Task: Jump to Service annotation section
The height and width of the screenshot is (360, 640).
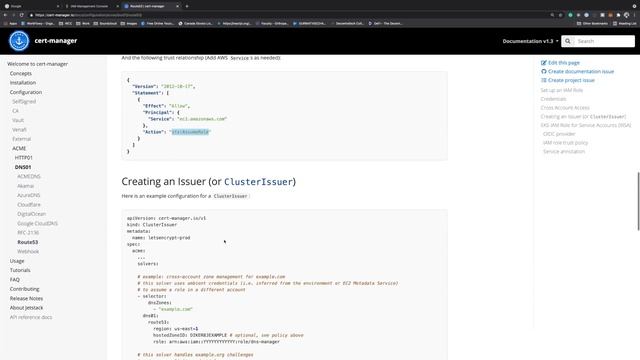Action: (564, 151)
